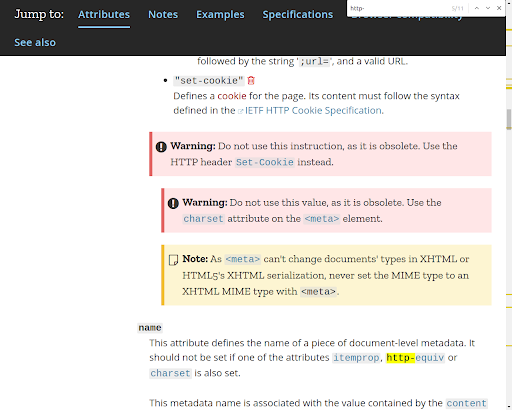Close the find-in-page bar
The height and width of the screenshot is (410, 512).
[x=499, y=8]
